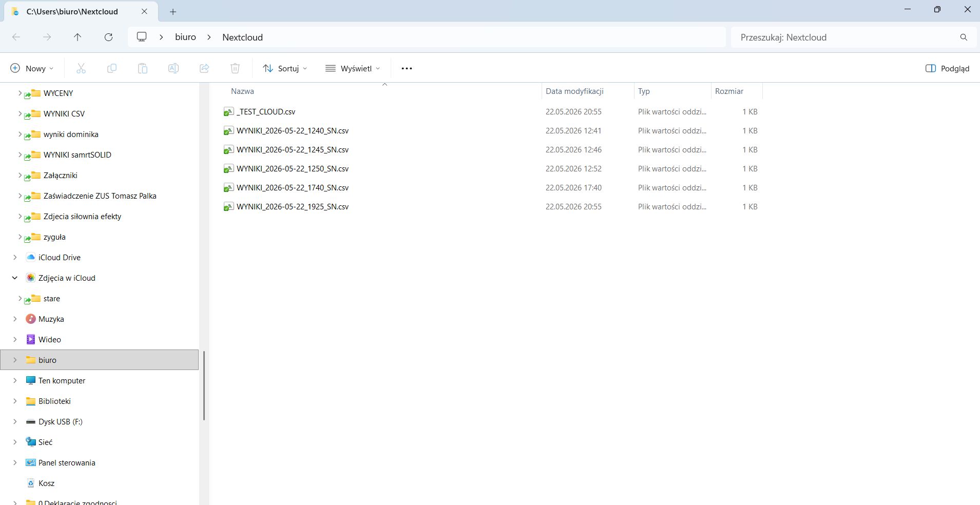Expand the Dysk USB (F:) node
Image resolution: width=980 pixels, height=505 pixels.
[x=15, y=421]
